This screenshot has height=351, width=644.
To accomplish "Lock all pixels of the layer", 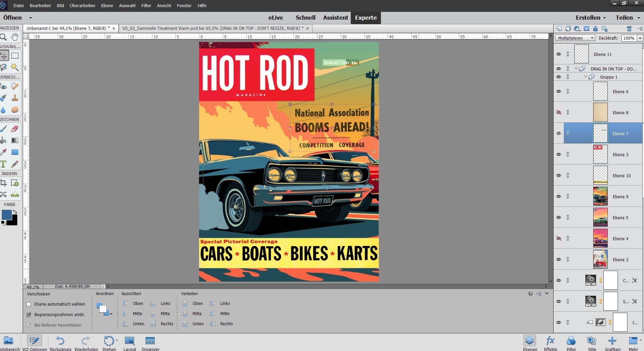I will (x=595, y=29).
